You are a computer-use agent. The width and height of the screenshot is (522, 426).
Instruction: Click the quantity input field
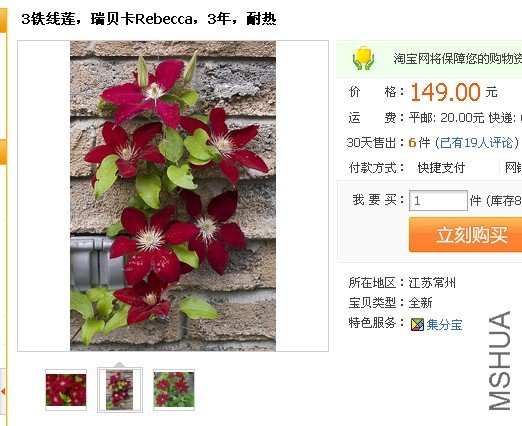[438, 200]
